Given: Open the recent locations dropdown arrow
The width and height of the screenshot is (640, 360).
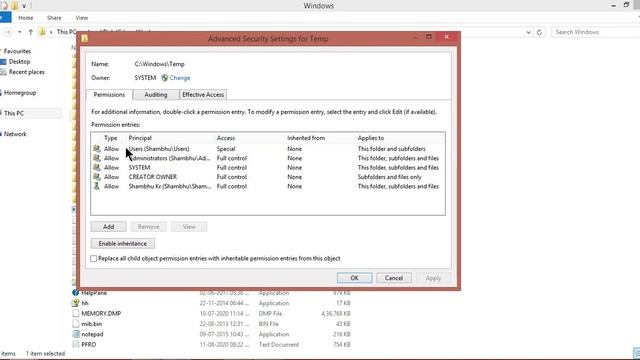Looking at the screenshot, I should coord(20,32).
